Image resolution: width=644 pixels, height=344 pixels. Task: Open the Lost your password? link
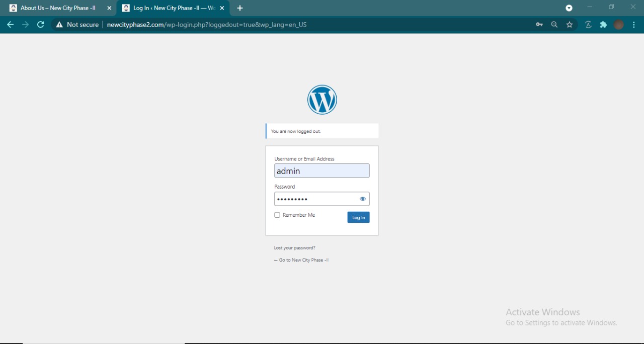(x=294, y=248)
